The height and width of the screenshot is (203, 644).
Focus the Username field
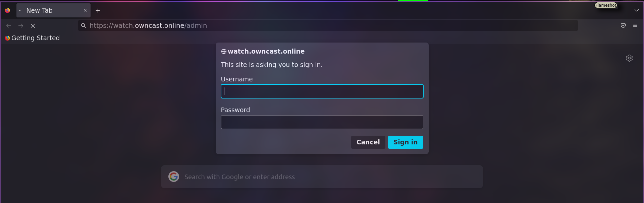(x=322, y=91)
